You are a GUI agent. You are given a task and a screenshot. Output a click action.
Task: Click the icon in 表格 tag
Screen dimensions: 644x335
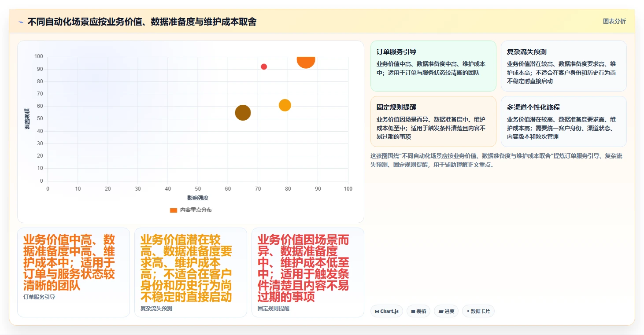tap(413, 312)
